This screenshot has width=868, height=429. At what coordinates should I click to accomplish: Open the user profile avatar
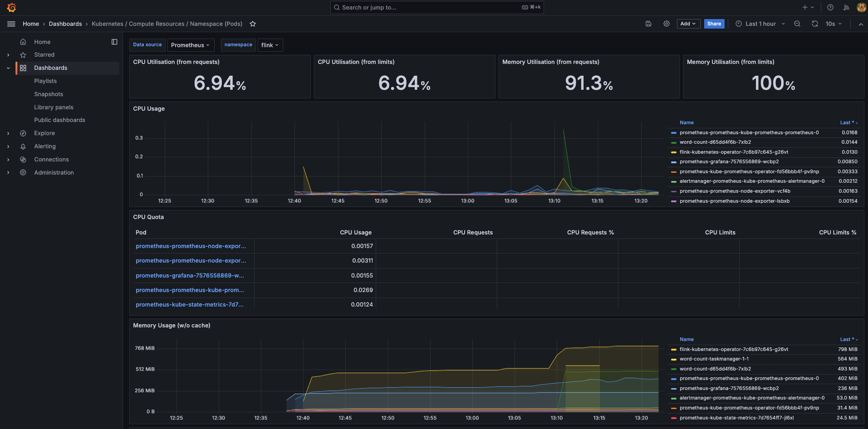pyautogui.click(x=861, y=8)
